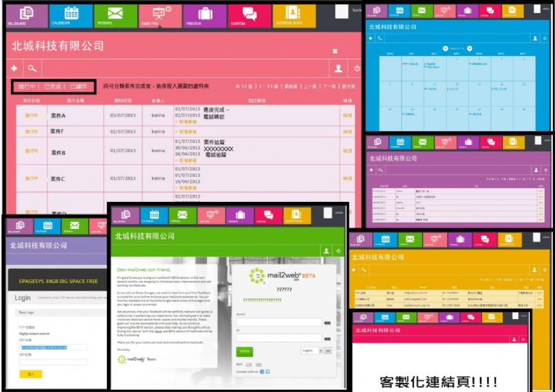The width and height of the screenshot is (555, 392).
Task: Click user icon in blue calendar window
Action: tap(535, 38)
